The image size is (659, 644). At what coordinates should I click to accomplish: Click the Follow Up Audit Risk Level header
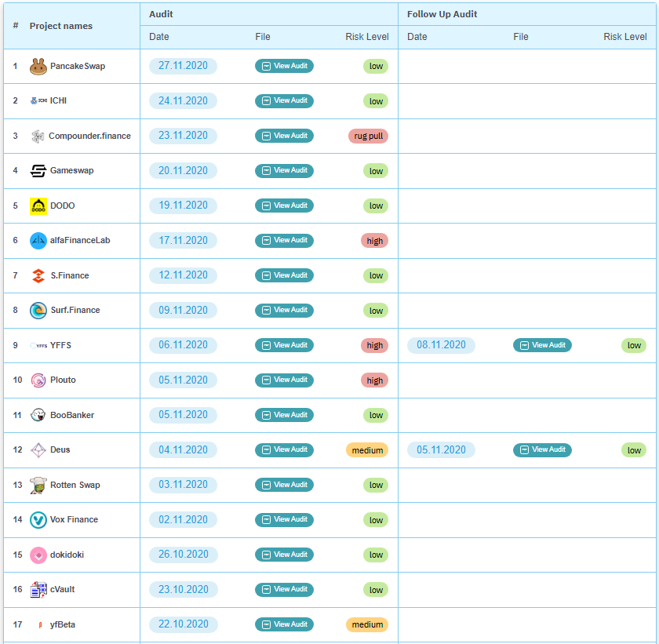point(625,37)
